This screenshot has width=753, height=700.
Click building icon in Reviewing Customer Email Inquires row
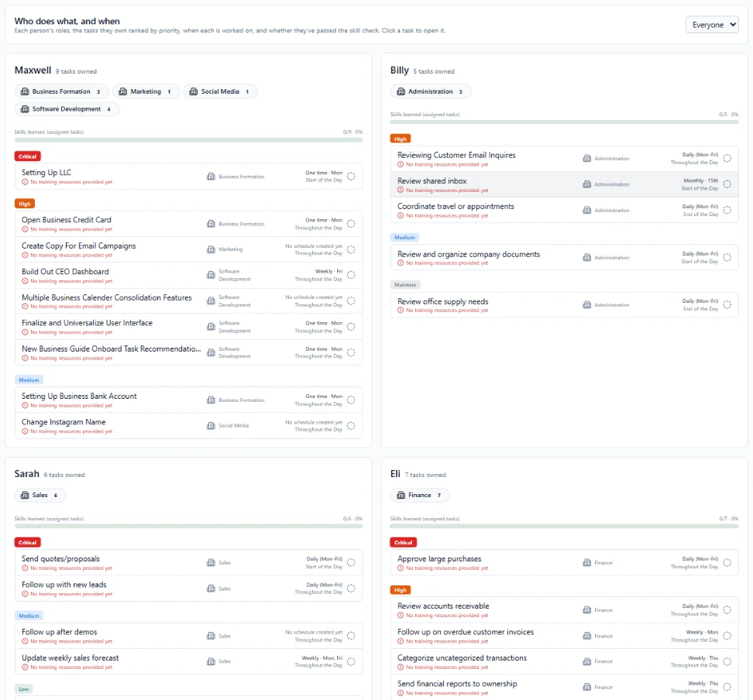point(587,159)
